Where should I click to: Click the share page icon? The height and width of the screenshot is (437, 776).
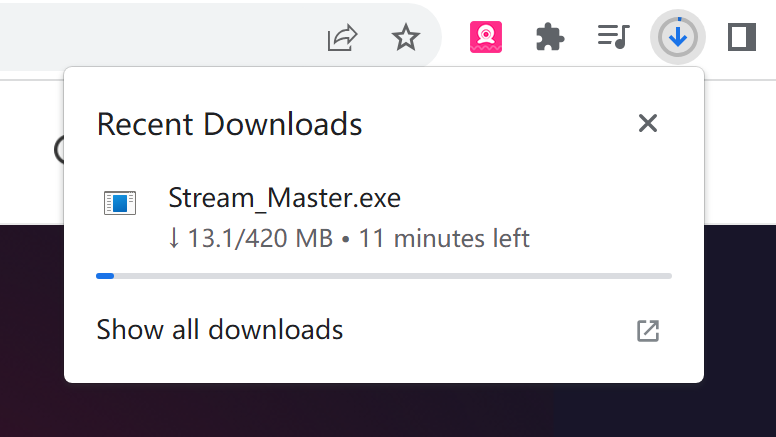pyautogui.click(x=342, y=38)
